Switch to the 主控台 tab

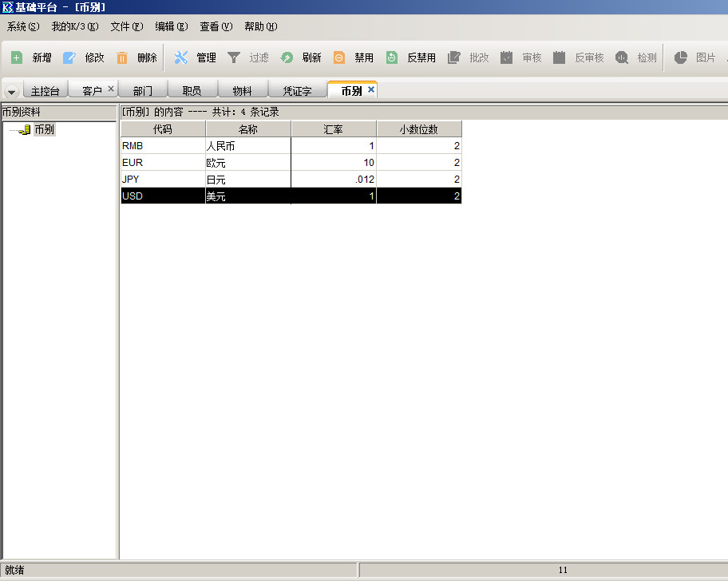(x=45, y=91)
